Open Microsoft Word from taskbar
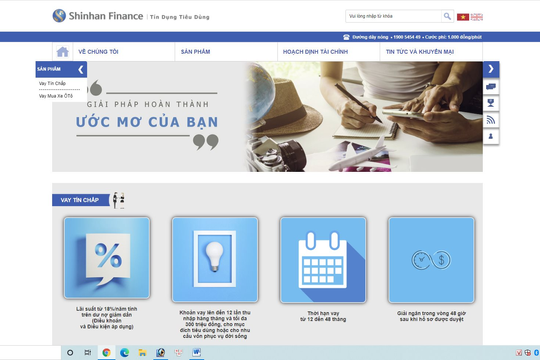The height and width of the screenshot is (360, 540). tap(196, 352)
